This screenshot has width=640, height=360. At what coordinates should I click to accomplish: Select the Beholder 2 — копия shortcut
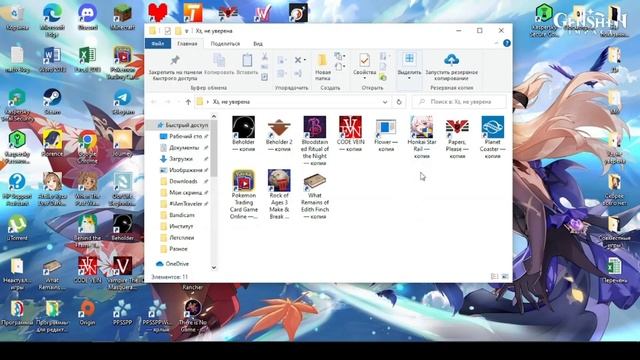(279, 134)
